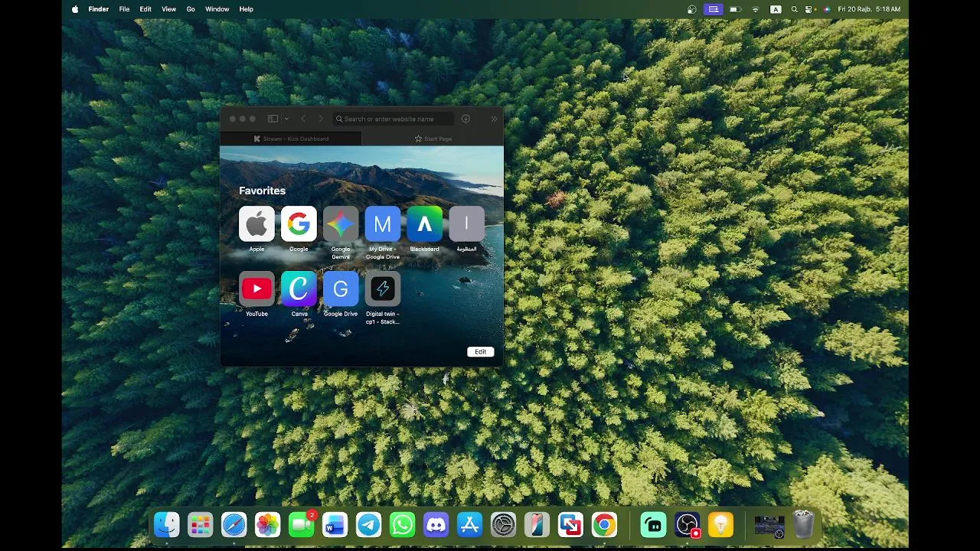Open the screen sharing menu bar item
Image resolution: width=980 pixels, height=551 pixels.
point(714,9)
